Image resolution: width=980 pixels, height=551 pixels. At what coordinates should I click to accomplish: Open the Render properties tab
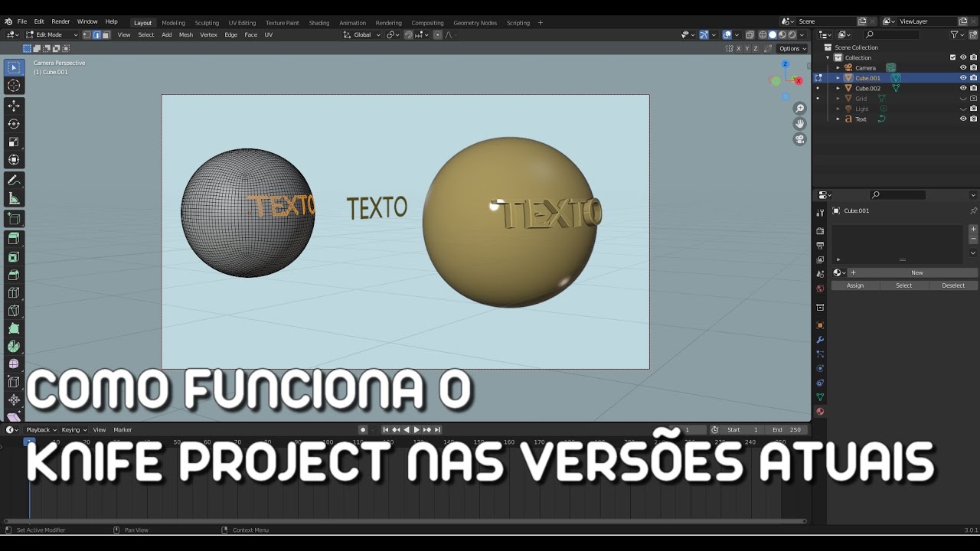(820, 231)
